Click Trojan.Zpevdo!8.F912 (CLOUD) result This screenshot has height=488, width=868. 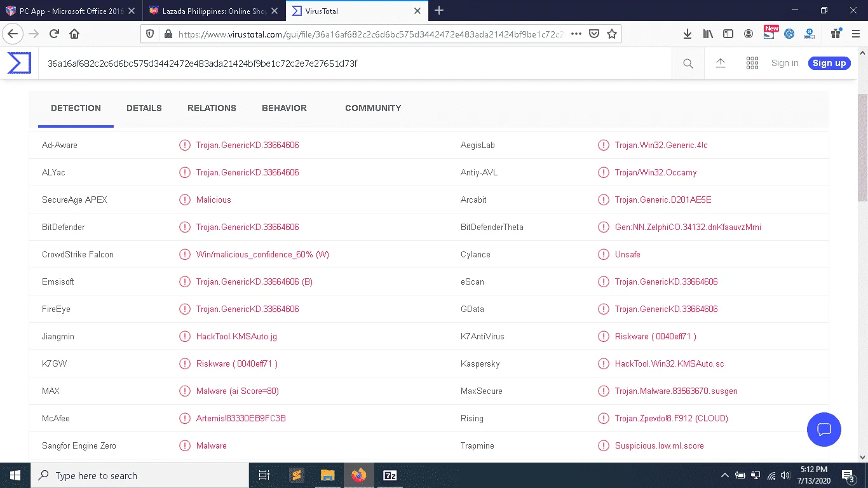click(x=671, y=418)
